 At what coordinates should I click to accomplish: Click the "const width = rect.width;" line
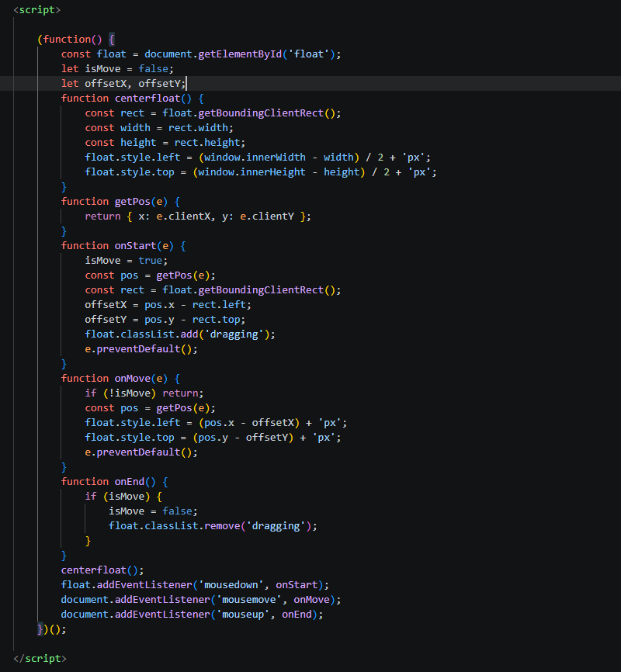pyautogui.click(x=159, y=128)
